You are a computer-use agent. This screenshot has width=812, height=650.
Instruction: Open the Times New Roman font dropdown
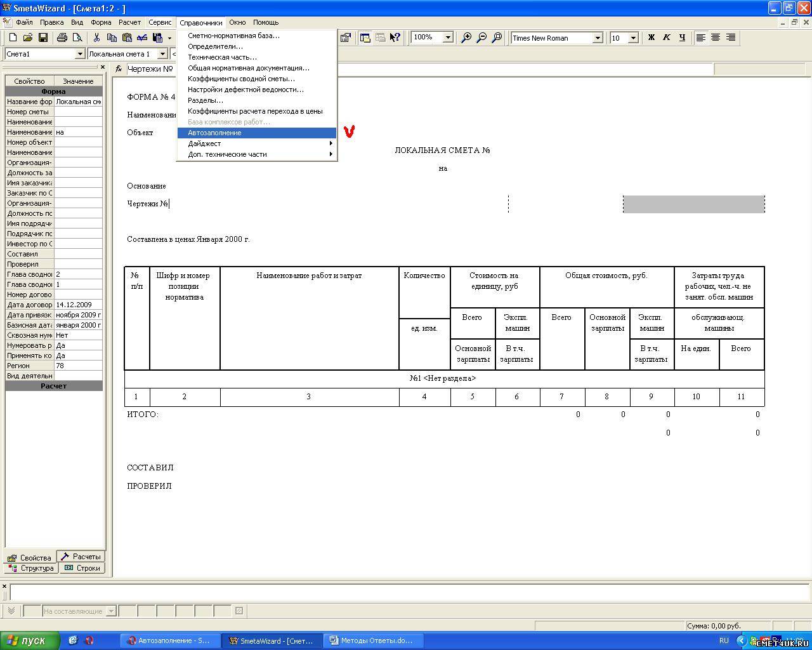click(x=597, y=38)
